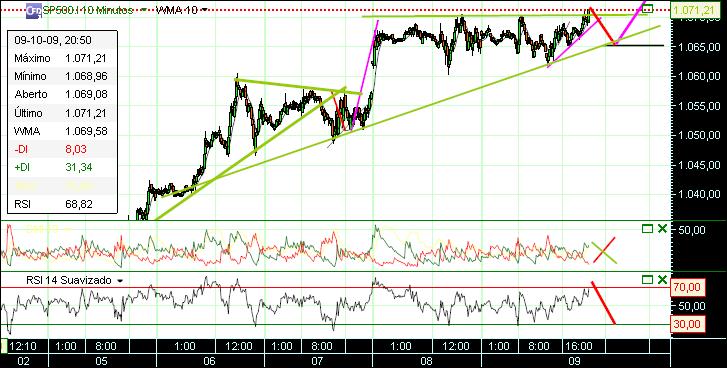Click the date header 09-10-09, 20:50
The height and width of the screenshot is (368, 727).
[x=53, y=40]
